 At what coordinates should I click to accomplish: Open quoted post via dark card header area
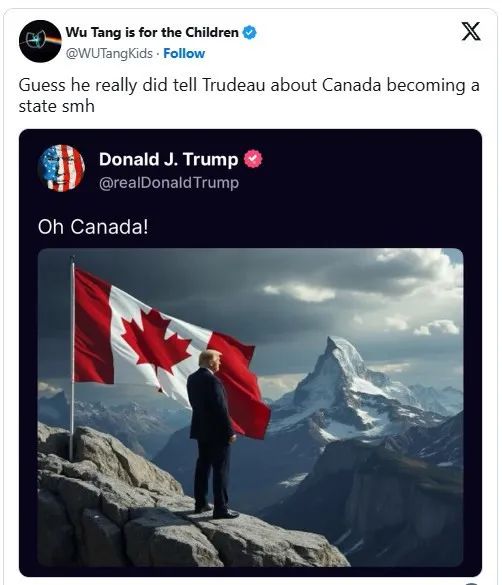[250, 170]
